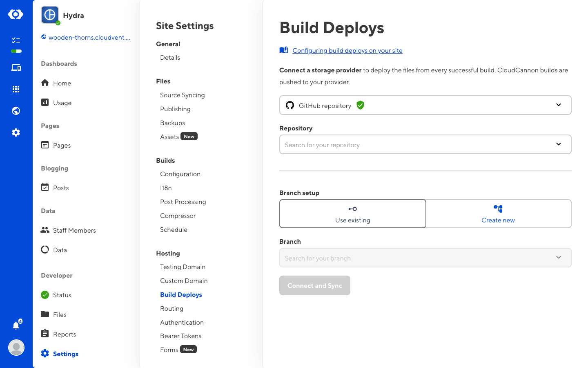This screenshot has width=588, height=368.
Task: Open the tasks checklist icon in the blue rail
Action: (x=16, y=40)
